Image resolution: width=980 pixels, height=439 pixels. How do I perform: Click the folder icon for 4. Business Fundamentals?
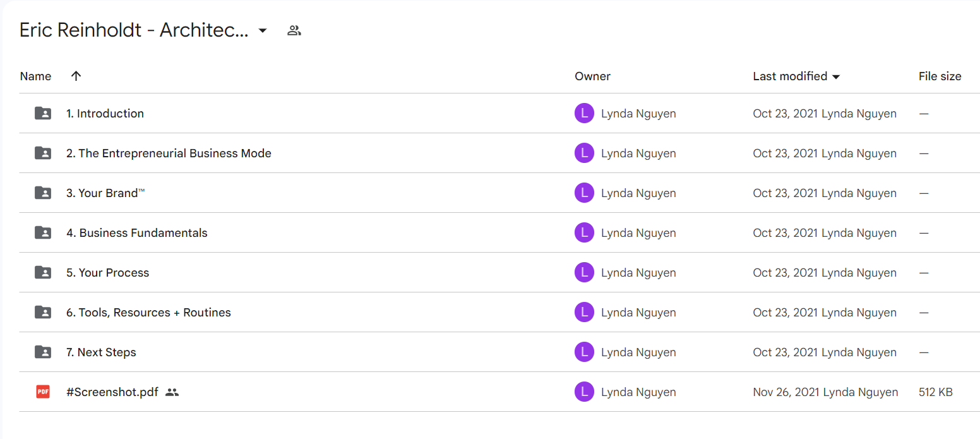point(43,233)
